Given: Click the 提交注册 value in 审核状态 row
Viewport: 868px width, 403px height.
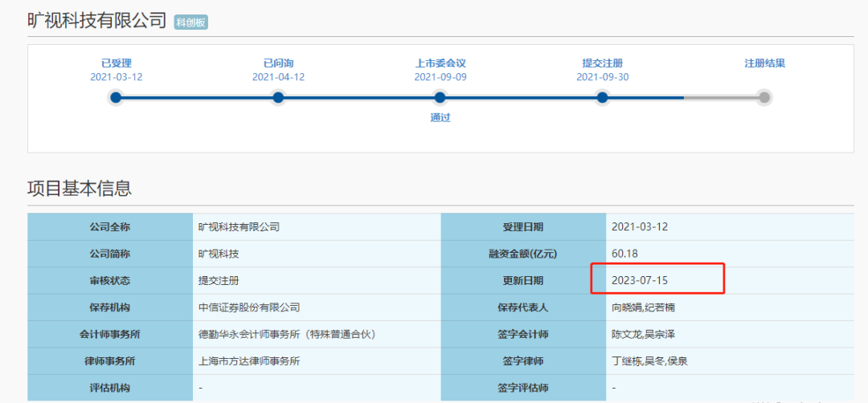Looking at the screenshot, I should 219,281.
